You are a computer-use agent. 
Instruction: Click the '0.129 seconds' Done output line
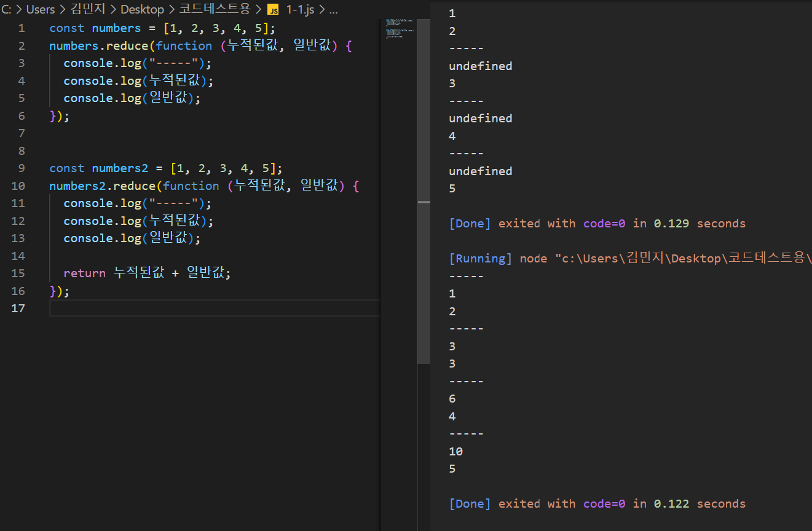[x=597, y=224]
